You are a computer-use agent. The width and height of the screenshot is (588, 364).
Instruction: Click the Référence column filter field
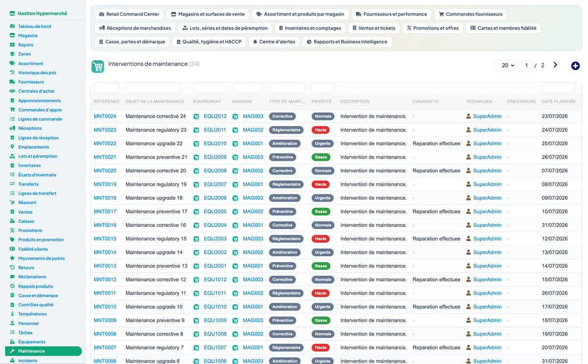tap(106, 88)
